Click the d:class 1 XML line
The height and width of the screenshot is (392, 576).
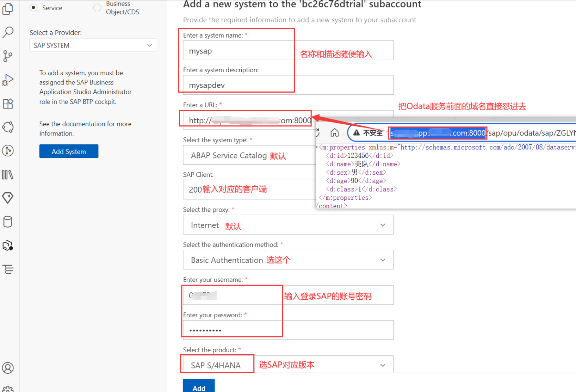click(x=361, y=189)
